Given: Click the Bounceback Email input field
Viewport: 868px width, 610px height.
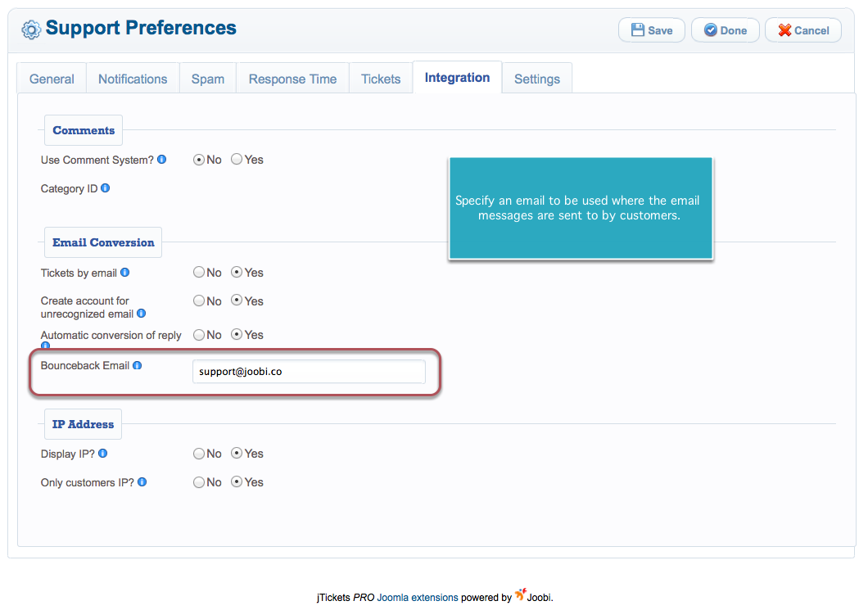Looking at the screenshot, I should (x=309, y=372).
